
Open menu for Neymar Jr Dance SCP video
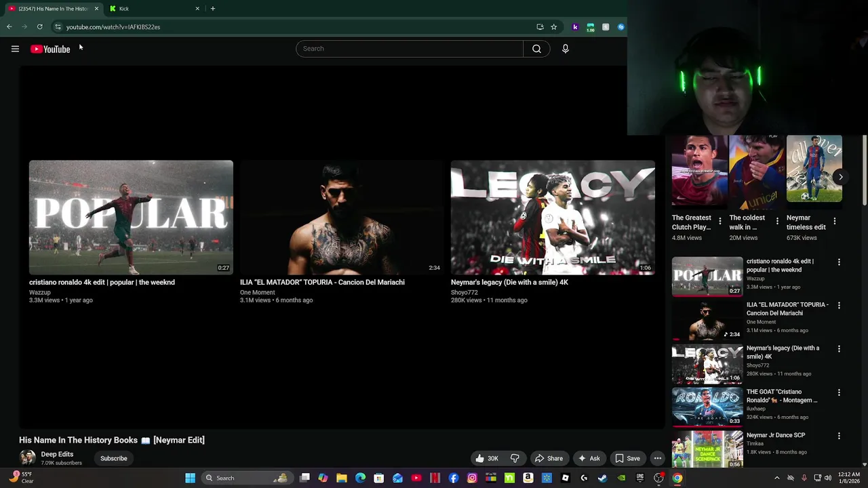click(x=839, y=436)
